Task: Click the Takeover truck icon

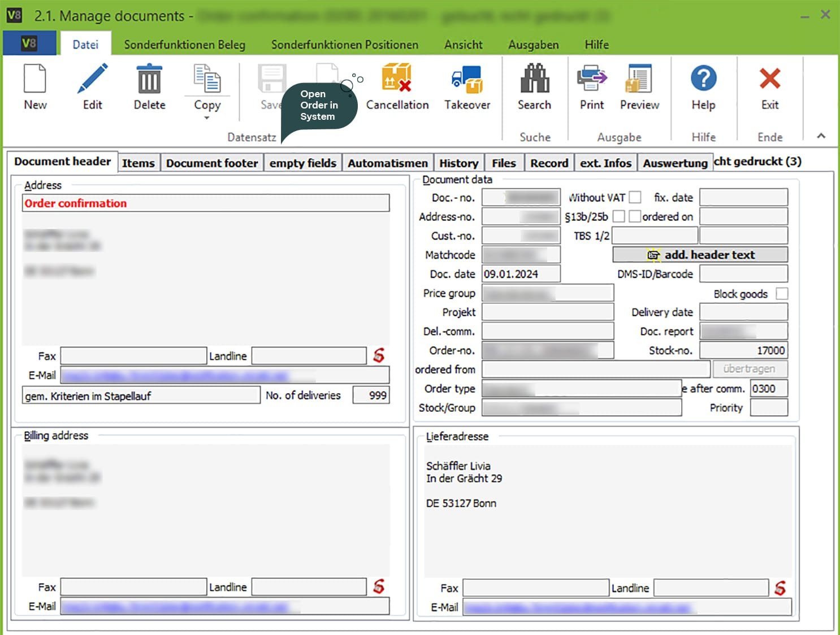Action: click(x=467, y=79)
